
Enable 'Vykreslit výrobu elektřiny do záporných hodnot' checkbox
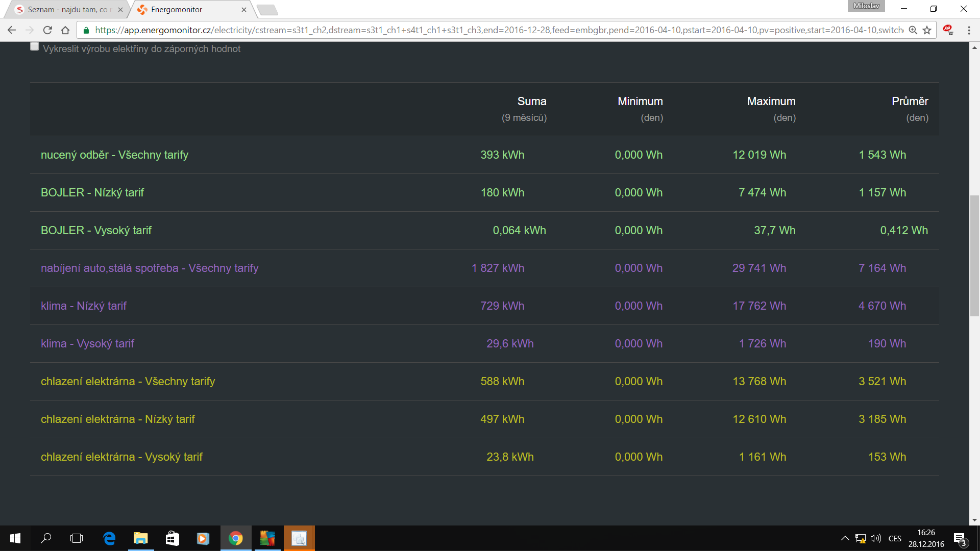35,47
